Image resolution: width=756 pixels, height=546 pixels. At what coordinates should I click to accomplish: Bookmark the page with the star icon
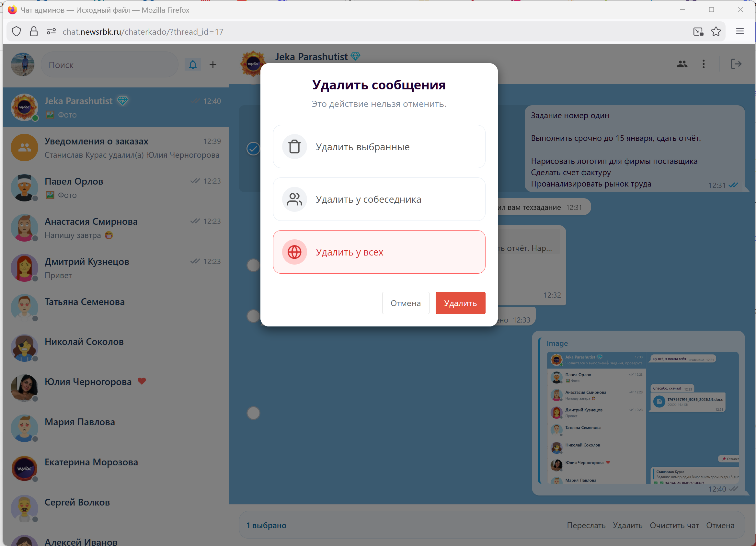point(716,31)
